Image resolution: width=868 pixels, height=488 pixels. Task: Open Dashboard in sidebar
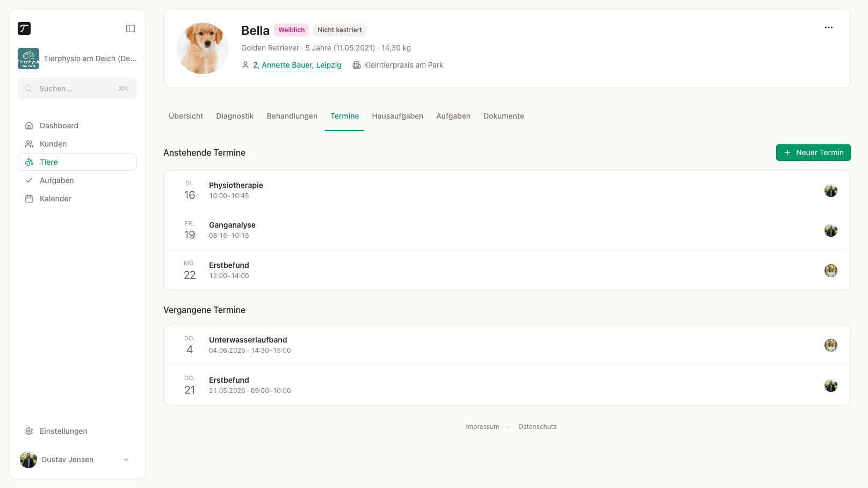pos(77,126)
